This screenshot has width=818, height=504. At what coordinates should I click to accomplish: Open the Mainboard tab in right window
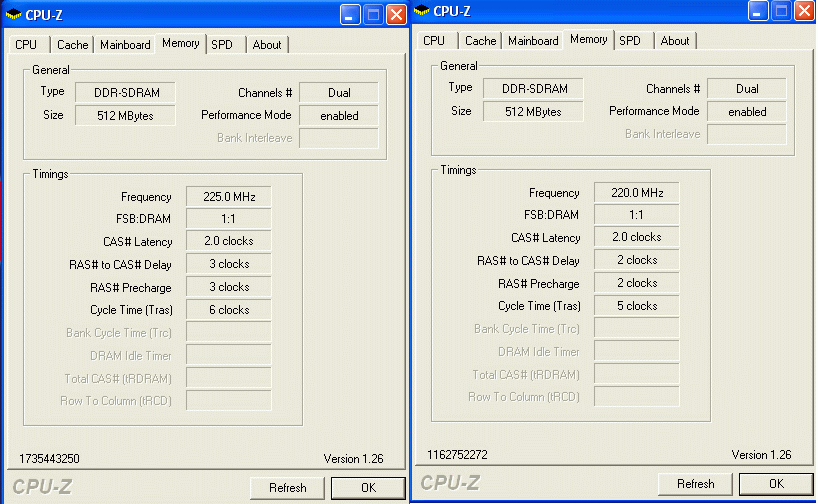[x=533, y=41]
